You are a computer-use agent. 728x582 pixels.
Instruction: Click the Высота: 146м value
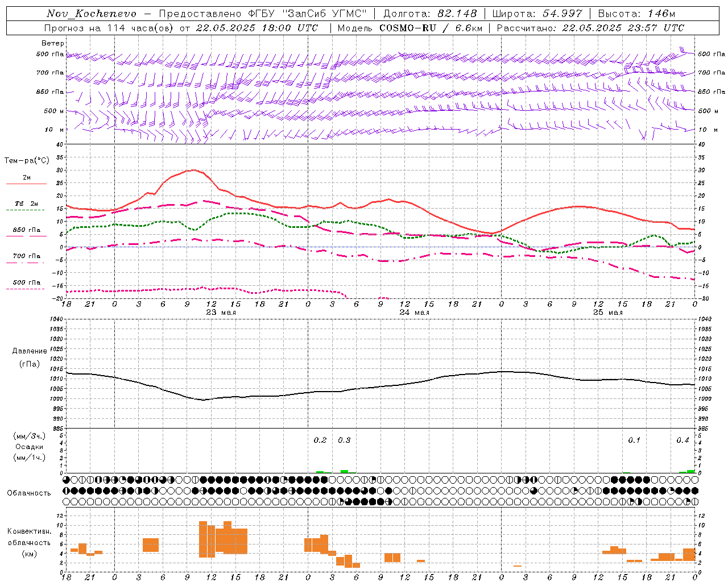tap(636, 14)
